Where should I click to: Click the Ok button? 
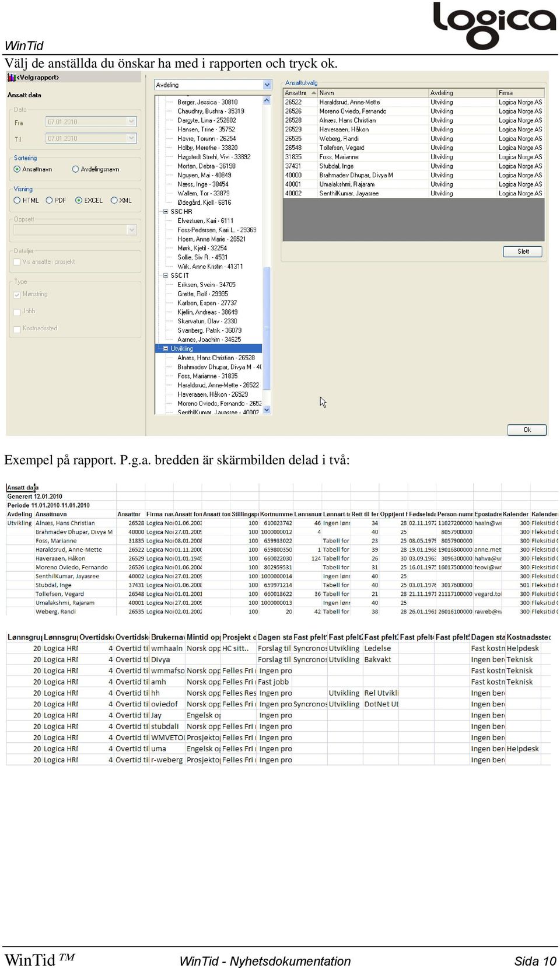(x=527, y=430)
